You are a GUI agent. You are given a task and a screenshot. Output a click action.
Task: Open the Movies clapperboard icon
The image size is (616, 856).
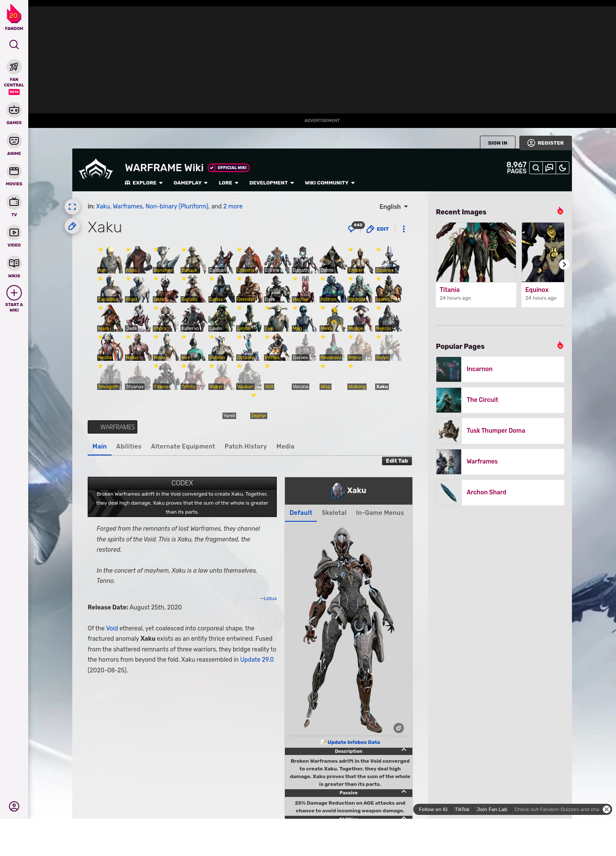[14, 171]
